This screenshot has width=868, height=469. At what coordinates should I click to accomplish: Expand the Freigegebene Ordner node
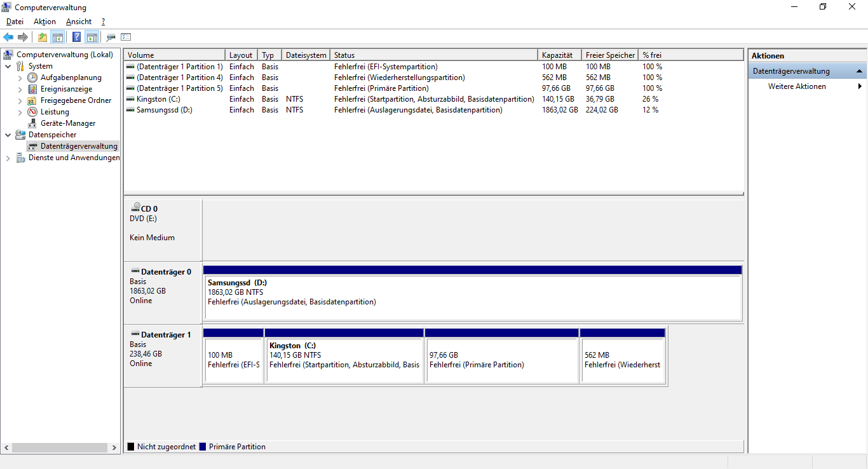[20, 100]
